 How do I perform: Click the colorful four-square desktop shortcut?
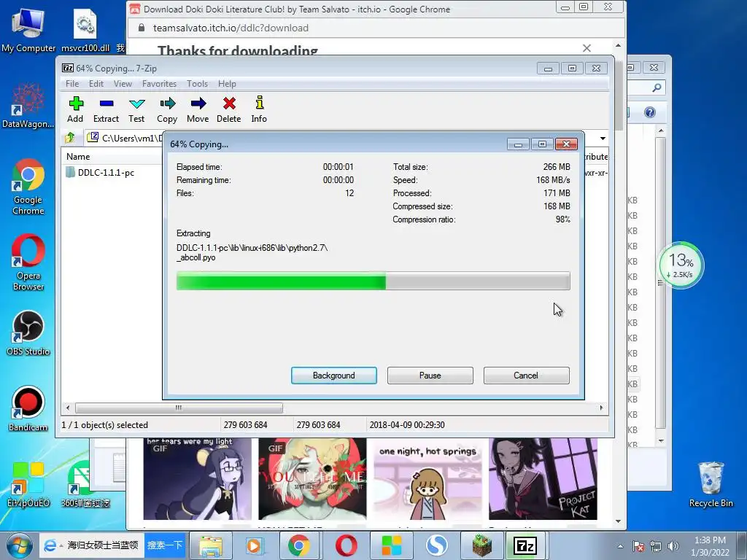coord(28,484)
